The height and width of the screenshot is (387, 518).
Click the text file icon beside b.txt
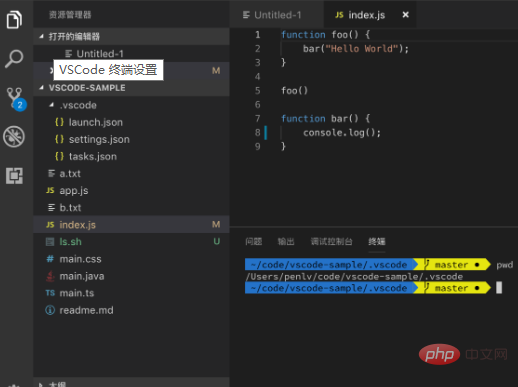tap(51, 208)
